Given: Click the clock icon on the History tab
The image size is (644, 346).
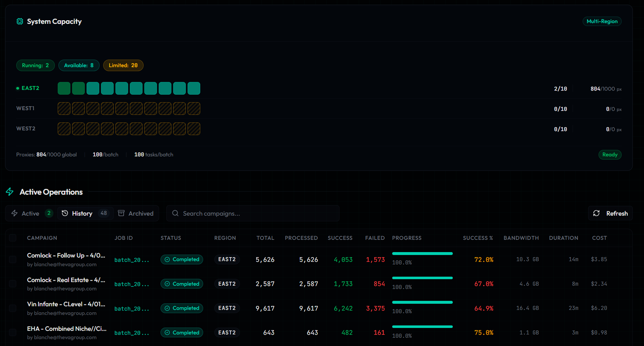Looking at the screenshot, I should click(x=65, y=213).
